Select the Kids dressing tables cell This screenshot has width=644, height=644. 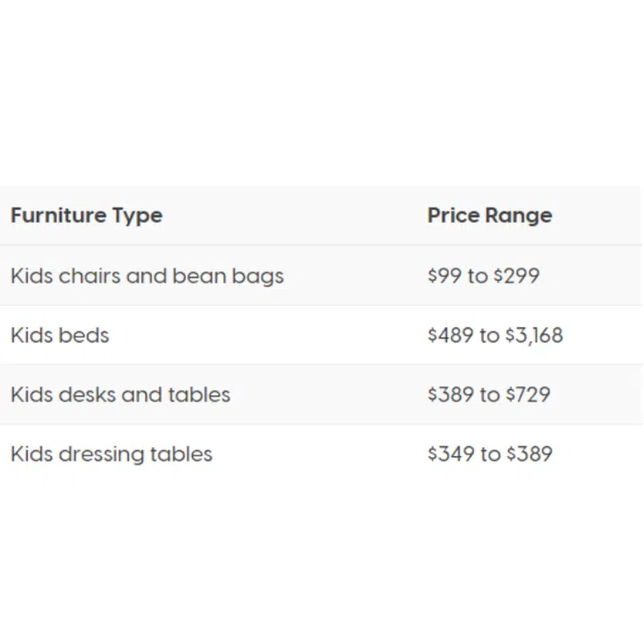point(112,453)
